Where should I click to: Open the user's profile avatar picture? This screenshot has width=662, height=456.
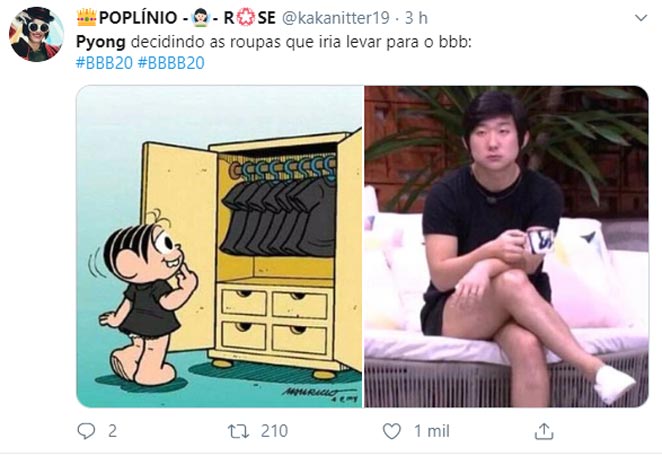tap(36, 35)
